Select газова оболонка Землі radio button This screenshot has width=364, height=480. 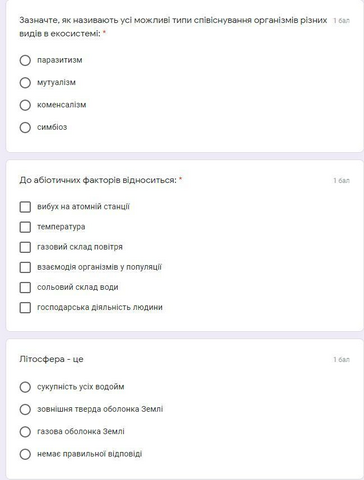coord(25,432)
